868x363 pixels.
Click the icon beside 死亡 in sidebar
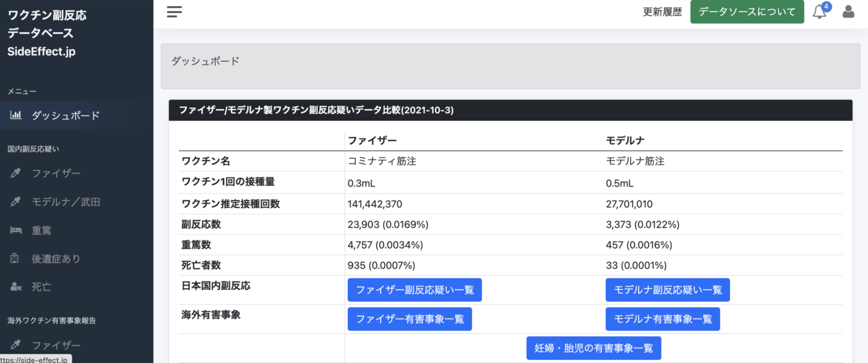coord(16,287)
